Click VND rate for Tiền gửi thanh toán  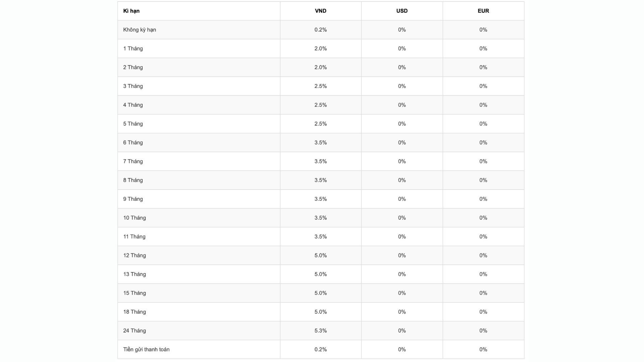[320, 349]
